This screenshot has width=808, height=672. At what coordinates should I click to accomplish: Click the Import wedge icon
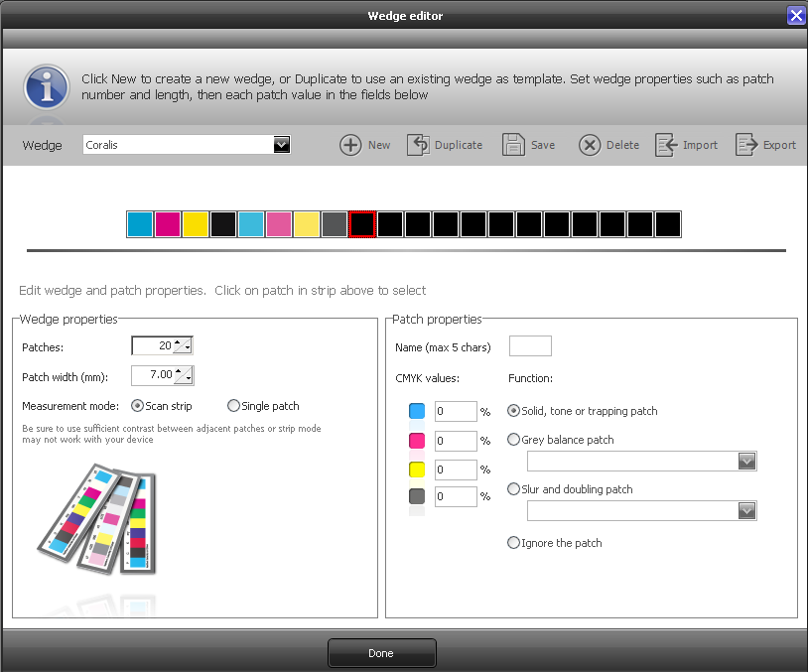pyautogui.click(x=666, y=145)
